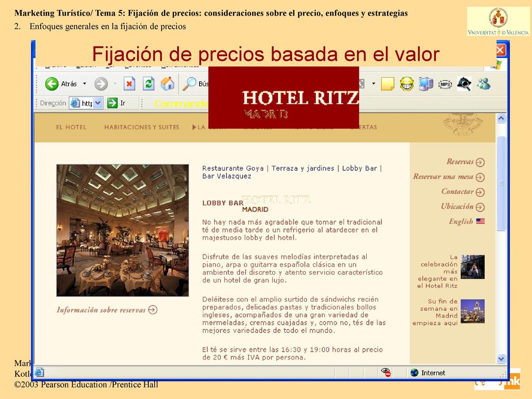Click the Reservas sidebar link

[460, 162]
